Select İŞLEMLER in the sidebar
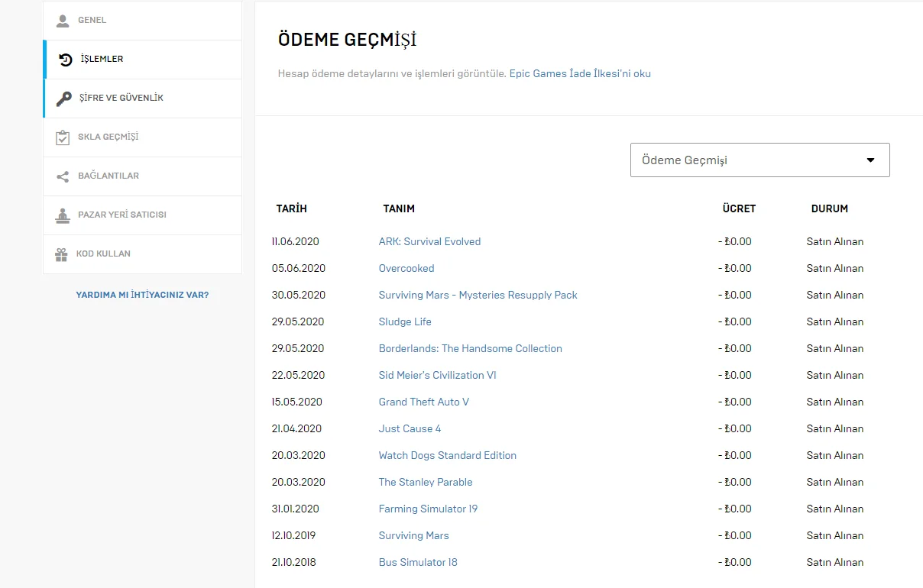 pos(142,60)
